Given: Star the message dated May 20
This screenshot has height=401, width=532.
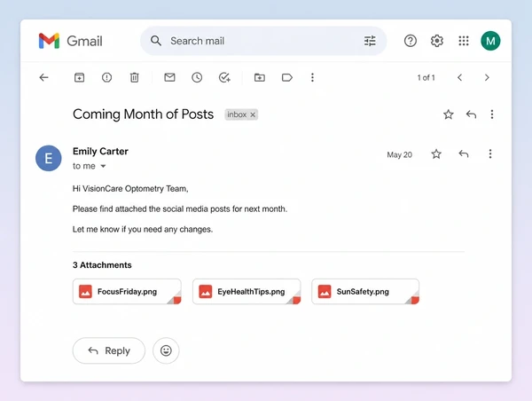Looking at the screenshot, I should (436, 154).
